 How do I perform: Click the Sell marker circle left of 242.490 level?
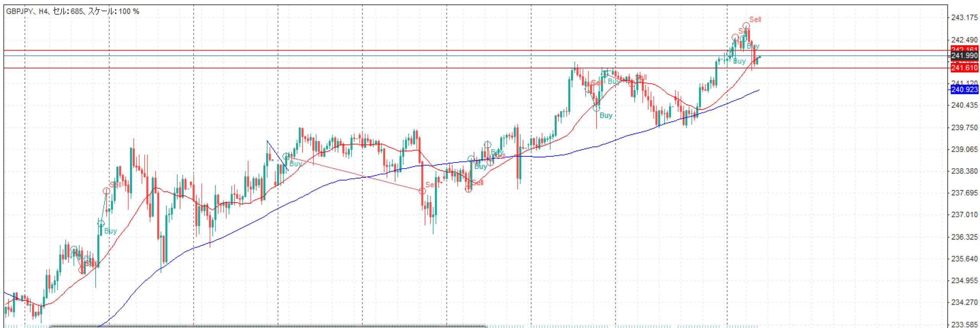click(735, 37)
